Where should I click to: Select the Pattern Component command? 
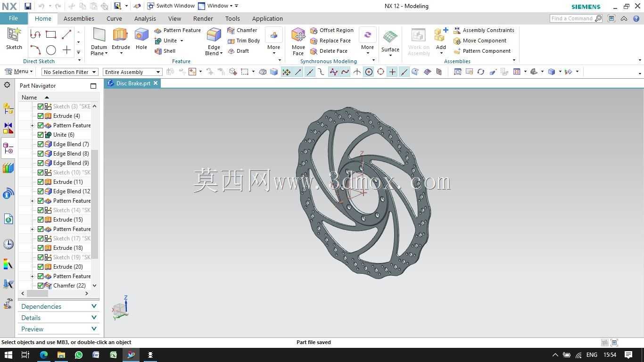pyautogui.click(x=482, y=51)
